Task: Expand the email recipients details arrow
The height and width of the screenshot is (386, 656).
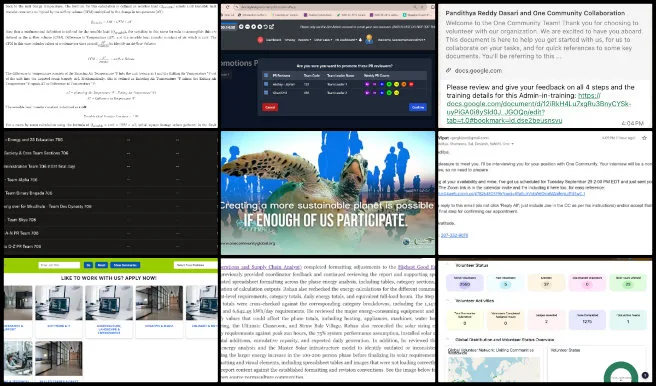Action: 512,144
